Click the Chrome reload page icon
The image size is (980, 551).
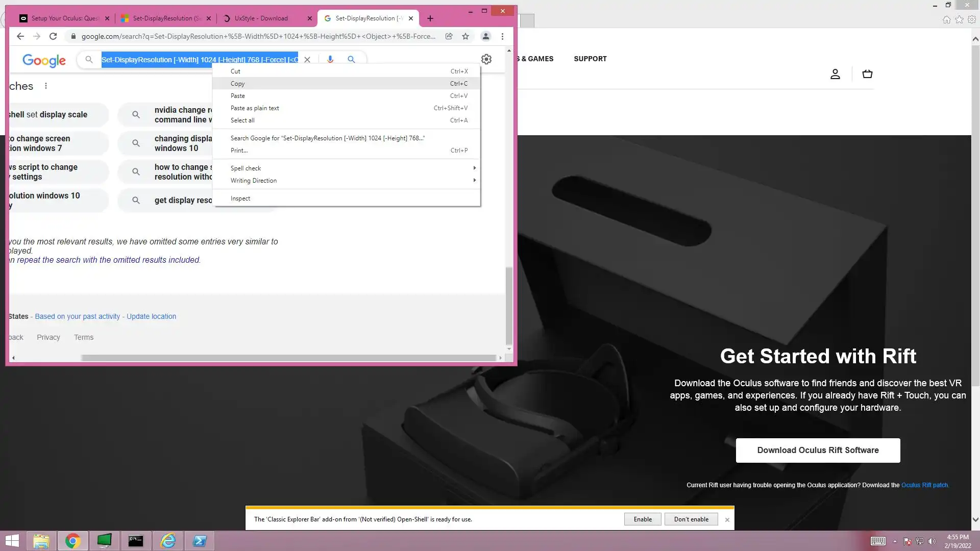[x=53, y=36]
